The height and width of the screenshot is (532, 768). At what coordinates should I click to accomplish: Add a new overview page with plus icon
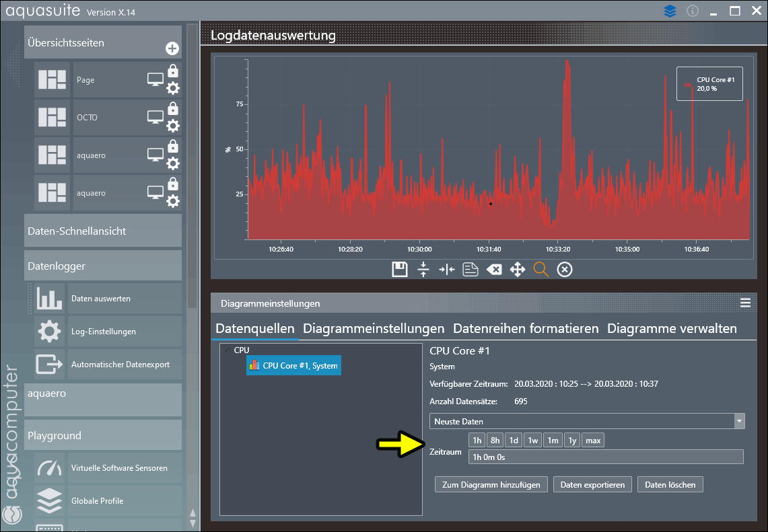pyautogui.click(x=172, y=48)
